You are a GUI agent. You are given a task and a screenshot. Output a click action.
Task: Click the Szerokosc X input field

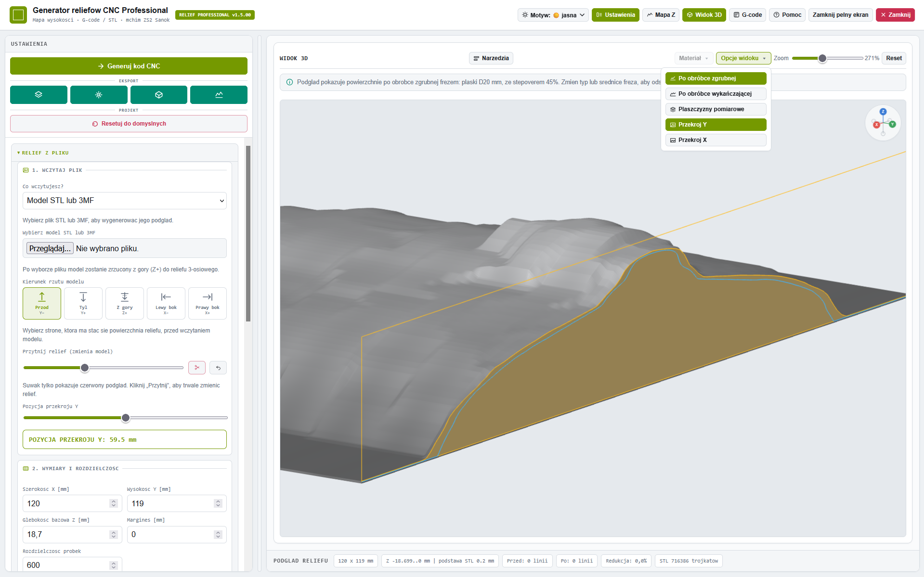click(72, 503)
